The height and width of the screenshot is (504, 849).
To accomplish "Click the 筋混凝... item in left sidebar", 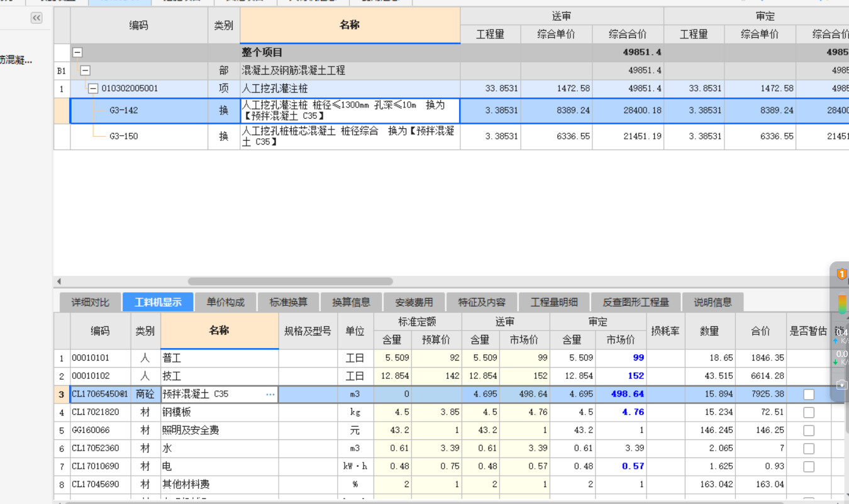I will pos(16,60).
